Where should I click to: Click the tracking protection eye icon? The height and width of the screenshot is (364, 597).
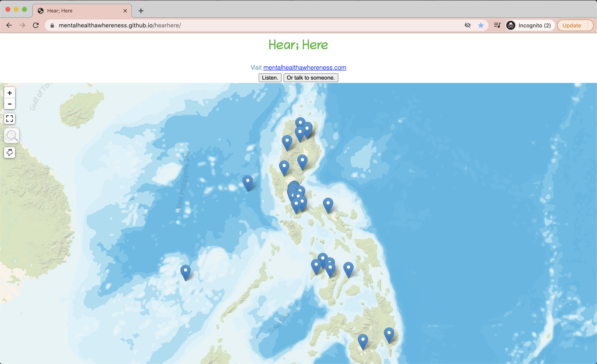pos(468,25)
